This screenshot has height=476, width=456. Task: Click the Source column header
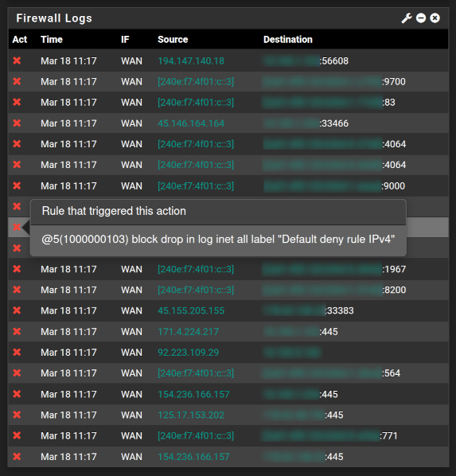pyautogui.click(x=173, y=40)
